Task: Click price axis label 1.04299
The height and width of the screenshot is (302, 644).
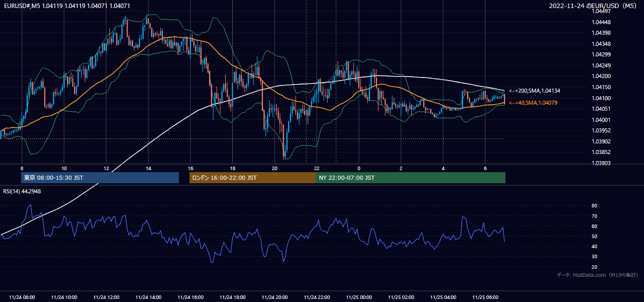Action: pos(601,54)
